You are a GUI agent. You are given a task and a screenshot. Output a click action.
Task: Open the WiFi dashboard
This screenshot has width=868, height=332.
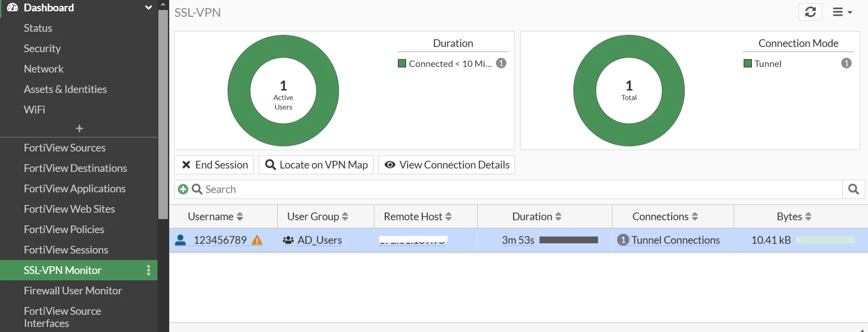point(34,110)
